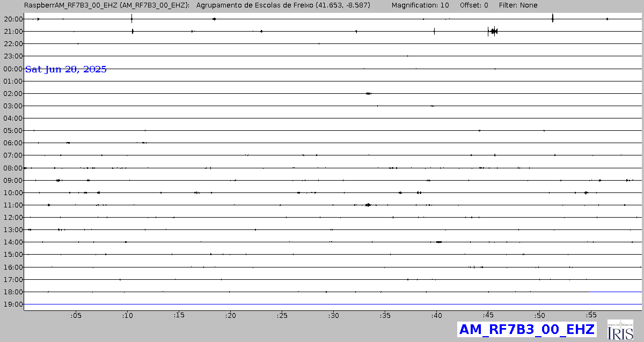Click the :45 minute axis label
Image resolution: width=644 pixels, height=342 pixels.
pos(488,315)
